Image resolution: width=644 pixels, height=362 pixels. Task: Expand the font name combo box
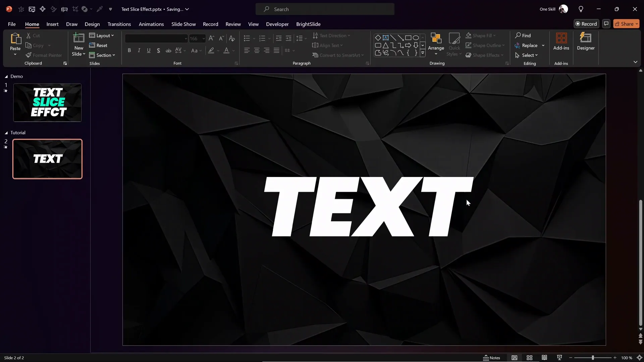tap(185, 38)
